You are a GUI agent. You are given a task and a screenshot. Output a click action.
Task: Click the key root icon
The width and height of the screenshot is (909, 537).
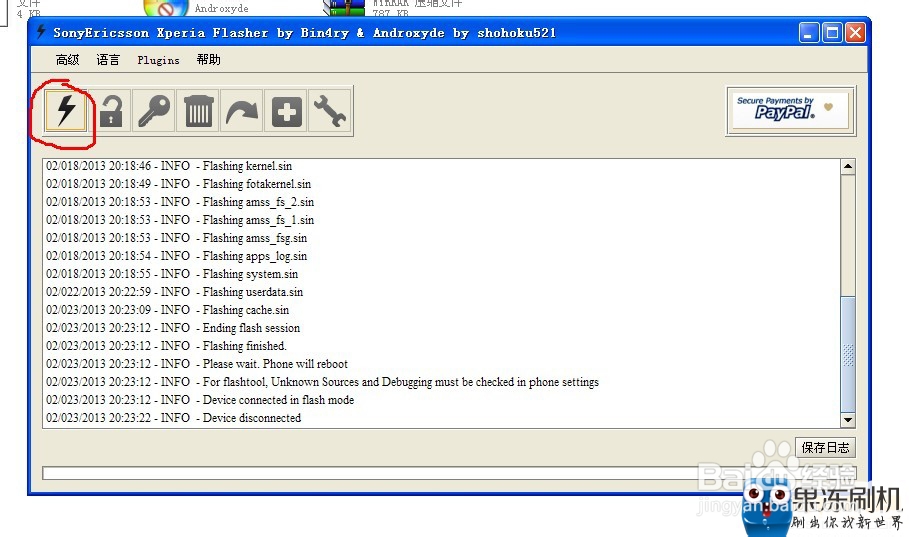154,111
